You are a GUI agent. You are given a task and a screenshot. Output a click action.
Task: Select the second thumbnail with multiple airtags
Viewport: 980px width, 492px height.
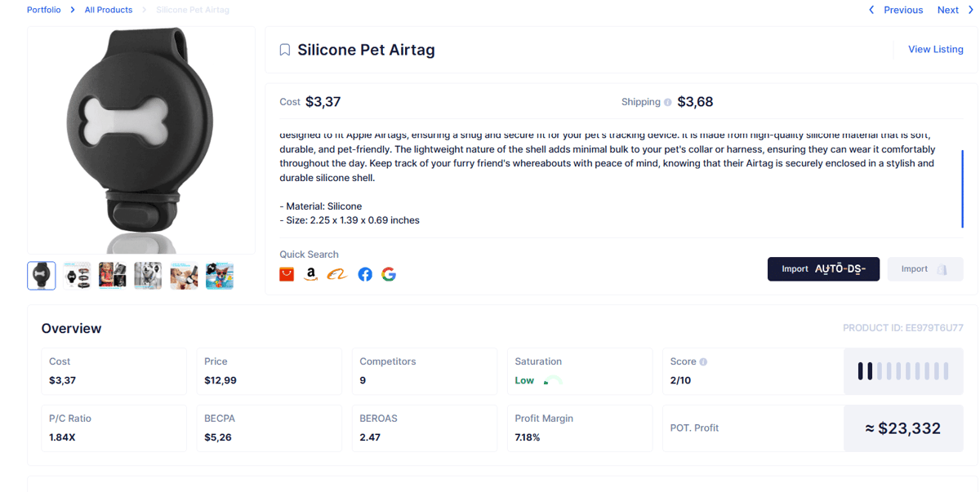(78, 276)
